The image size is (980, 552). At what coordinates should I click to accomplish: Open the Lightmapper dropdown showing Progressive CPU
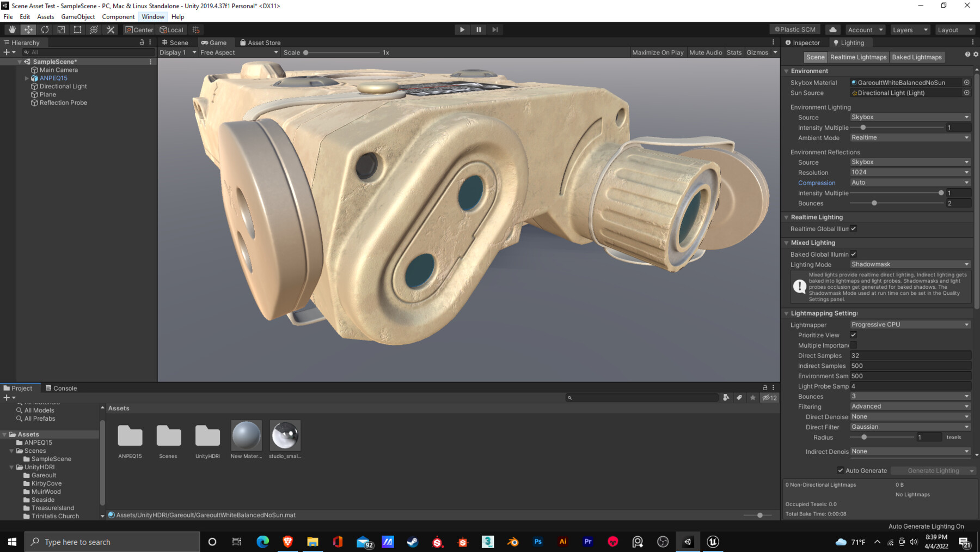[x=909, y=324]
